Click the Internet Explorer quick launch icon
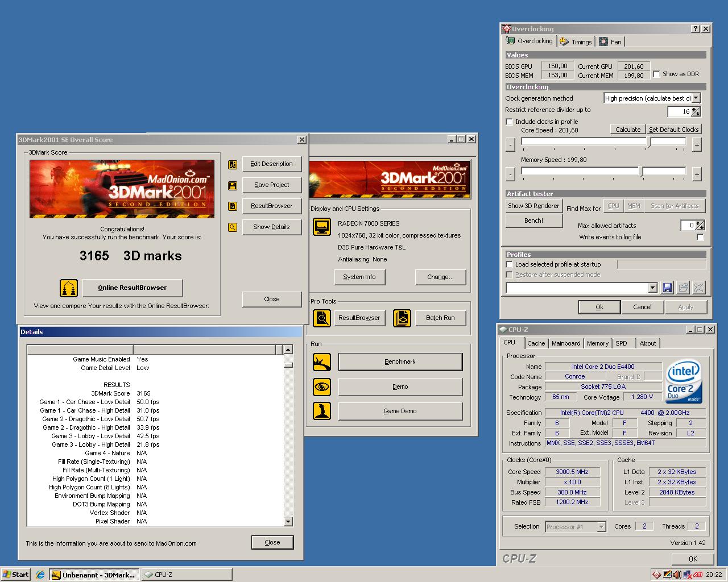The height and width of the screenshot is (582, 728). 40,575
